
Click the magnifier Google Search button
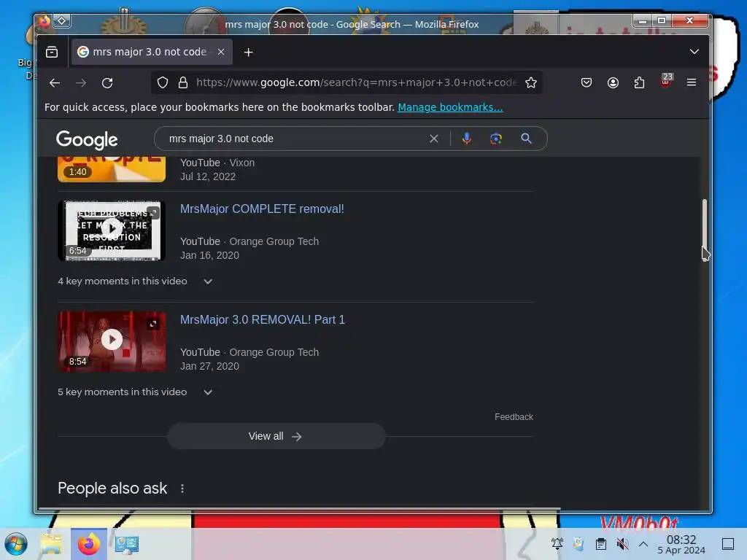pos(526,139)
